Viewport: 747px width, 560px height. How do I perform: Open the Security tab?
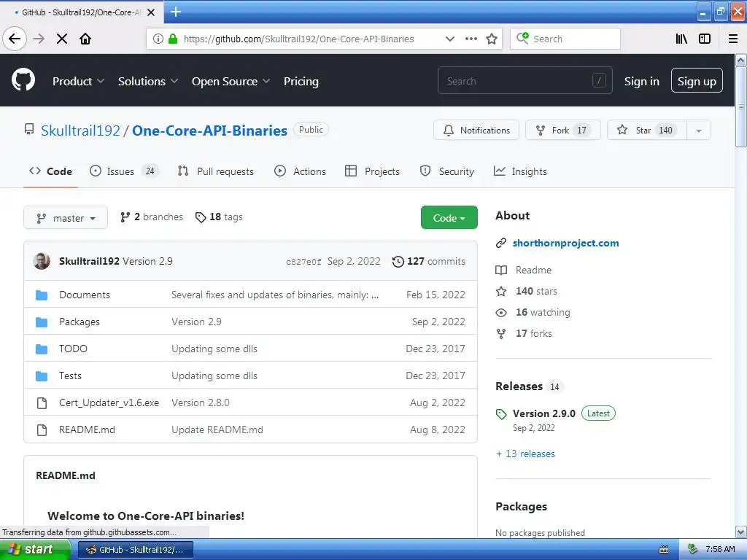click(x=447, y=171)
